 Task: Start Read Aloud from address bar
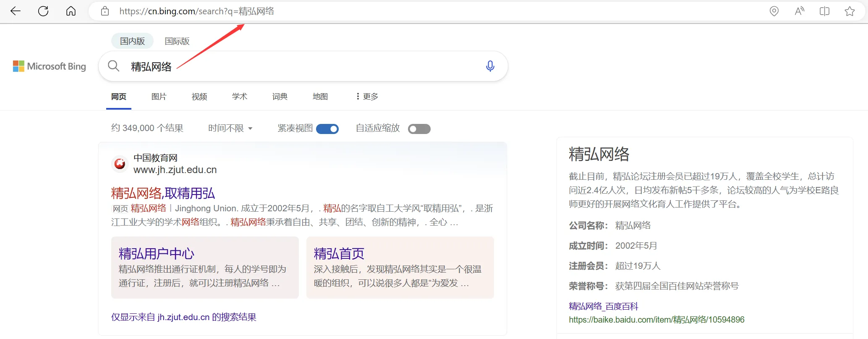[800, 11]
